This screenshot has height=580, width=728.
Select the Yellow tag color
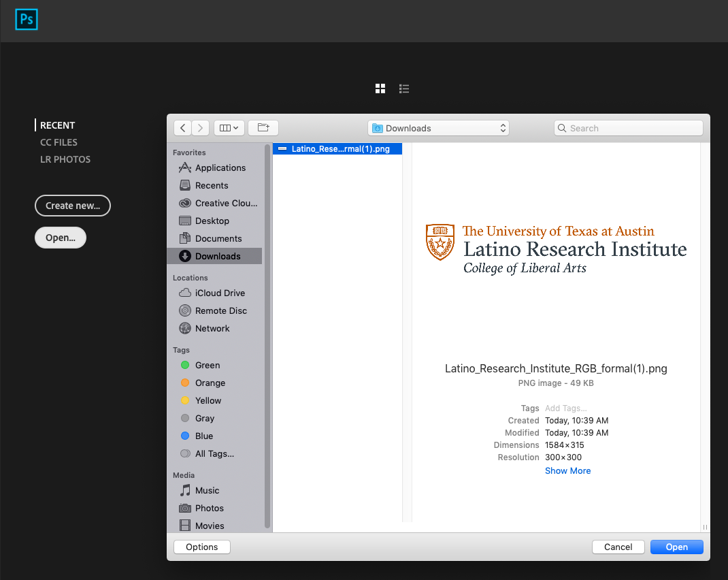(185, 400)
